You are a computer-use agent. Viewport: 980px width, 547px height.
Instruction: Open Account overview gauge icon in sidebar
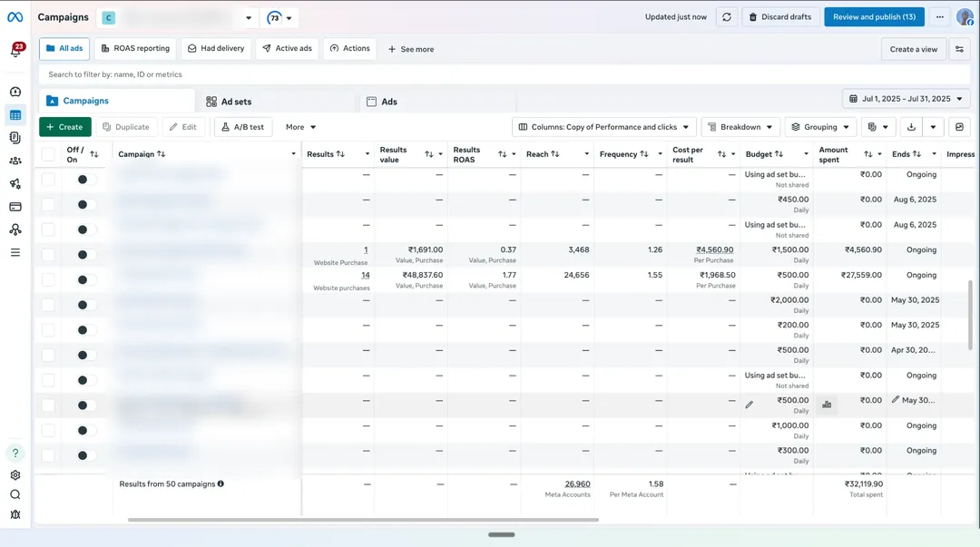tap(15, 92)
